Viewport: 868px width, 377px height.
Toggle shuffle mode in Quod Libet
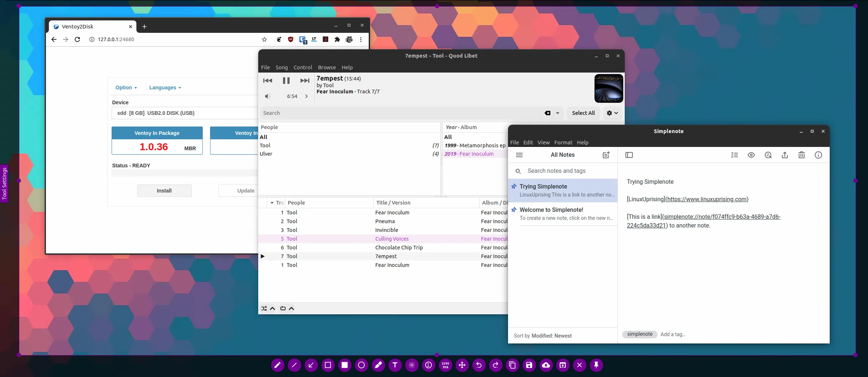pos(264,308)
